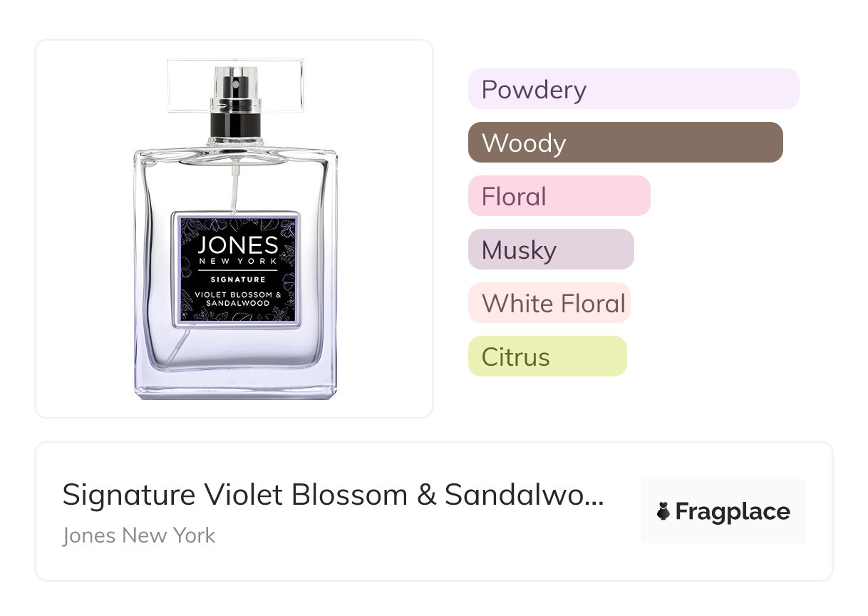Click the NEW YORK text on label
Screen dimensions: 868x616
(237, 262)
